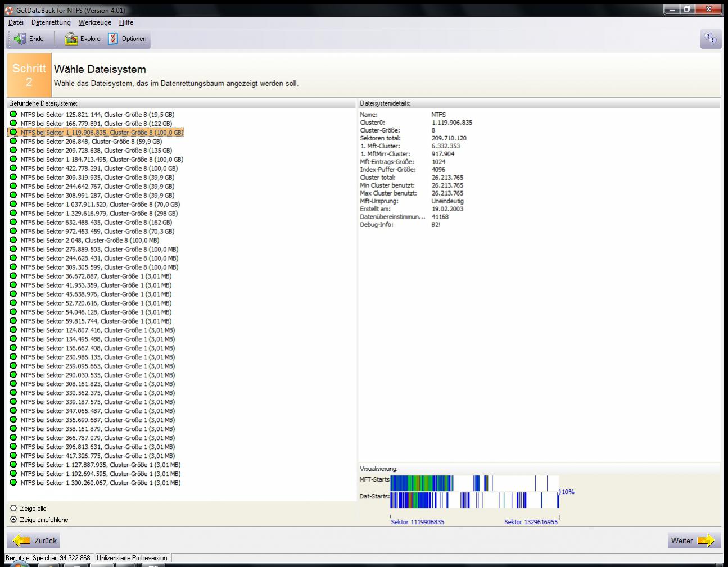This screenshot has height=567, width=728.
Task: Click the help question mark icon
Action: click(x=711, y=39)
